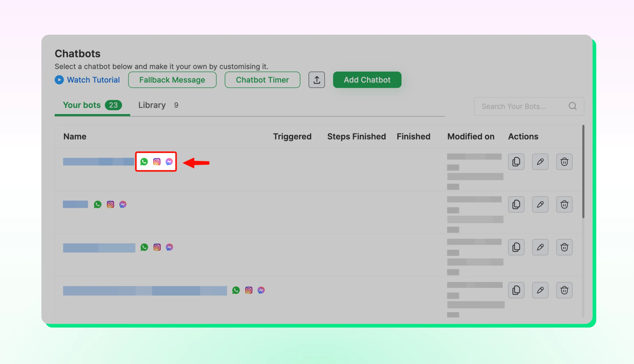Switch to the Library tab
Viewport: 634px width, 364px height.
click(158, 105)
